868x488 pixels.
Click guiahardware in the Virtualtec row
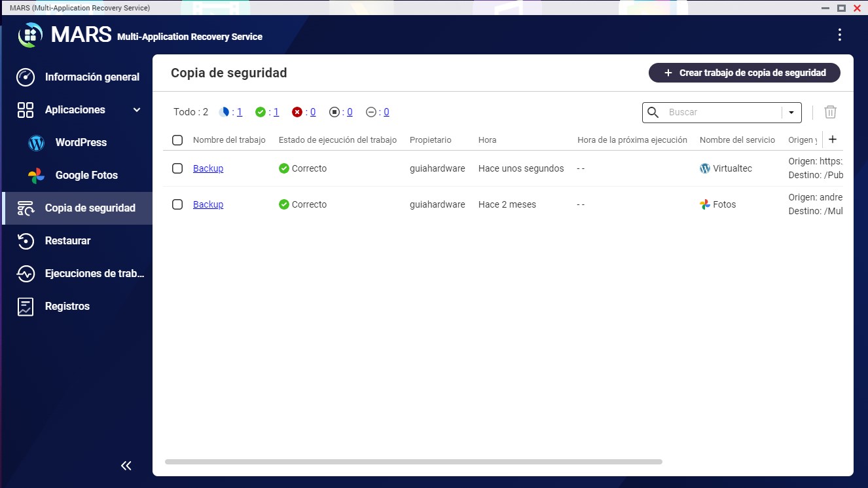pos(437,168)
